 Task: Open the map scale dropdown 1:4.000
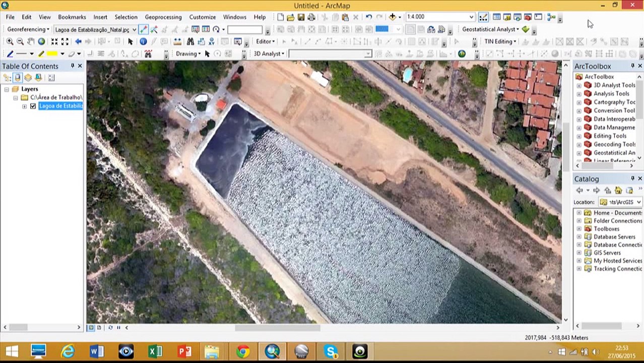click(x=471, y=17)
